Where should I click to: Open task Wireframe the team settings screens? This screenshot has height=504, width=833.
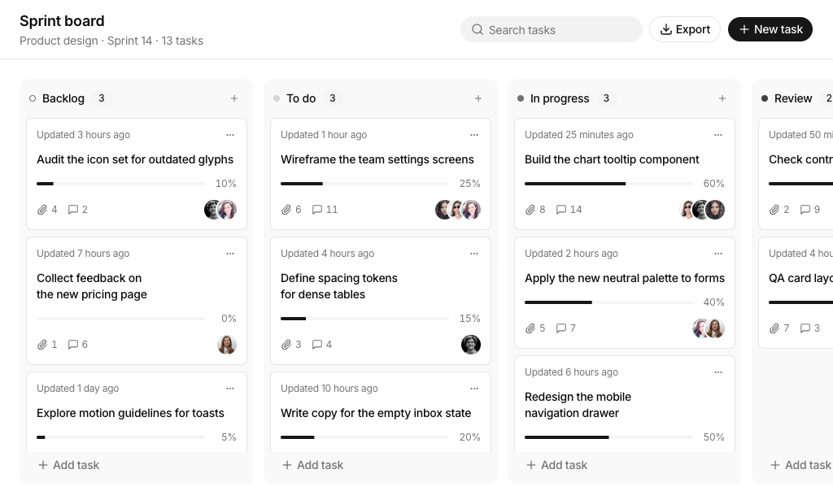(x=377, y=160)
